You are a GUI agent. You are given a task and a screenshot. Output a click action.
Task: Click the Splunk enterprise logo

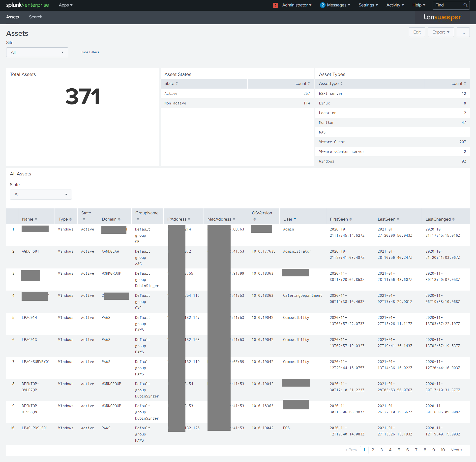click(x=28, y=5)
